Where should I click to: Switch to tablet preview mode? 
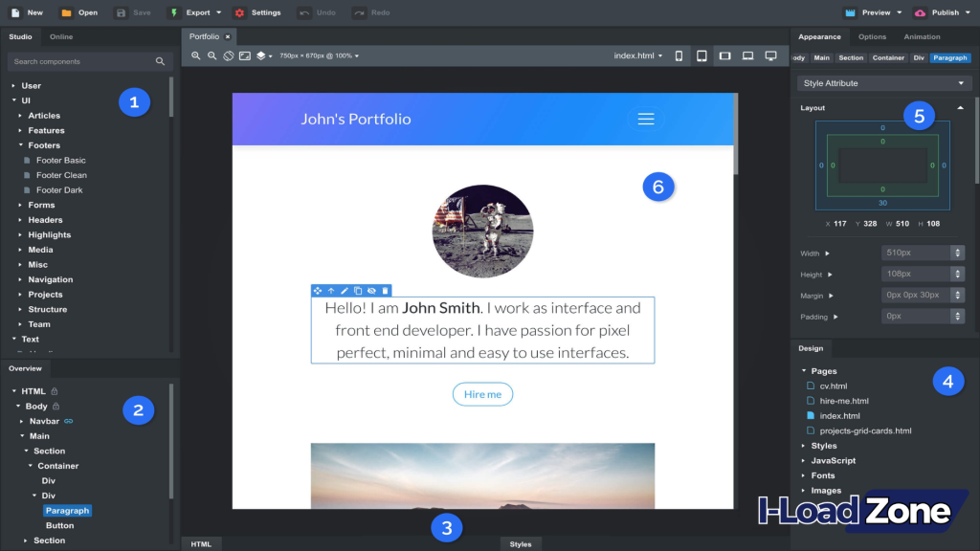point(702,55)
